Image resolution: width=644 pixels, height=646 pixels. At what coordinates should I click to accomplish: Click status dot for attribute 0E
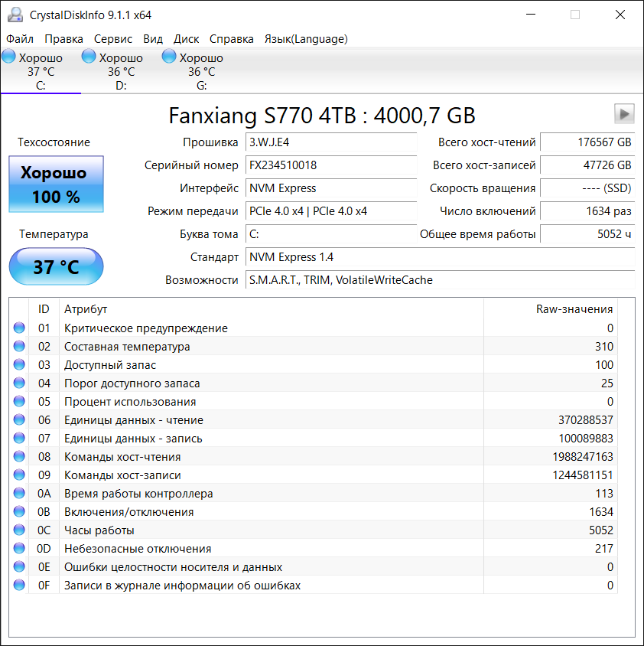19,566
